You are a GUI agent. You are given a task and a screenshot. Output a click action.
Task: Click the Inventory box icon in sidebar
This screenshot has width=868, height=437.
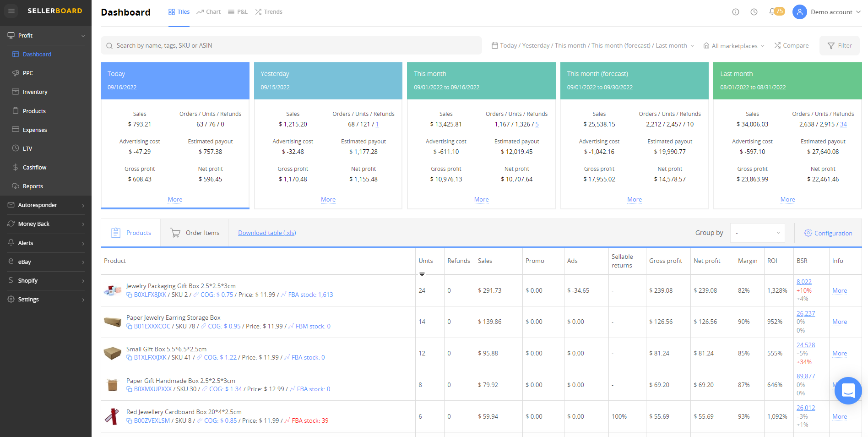16,92
